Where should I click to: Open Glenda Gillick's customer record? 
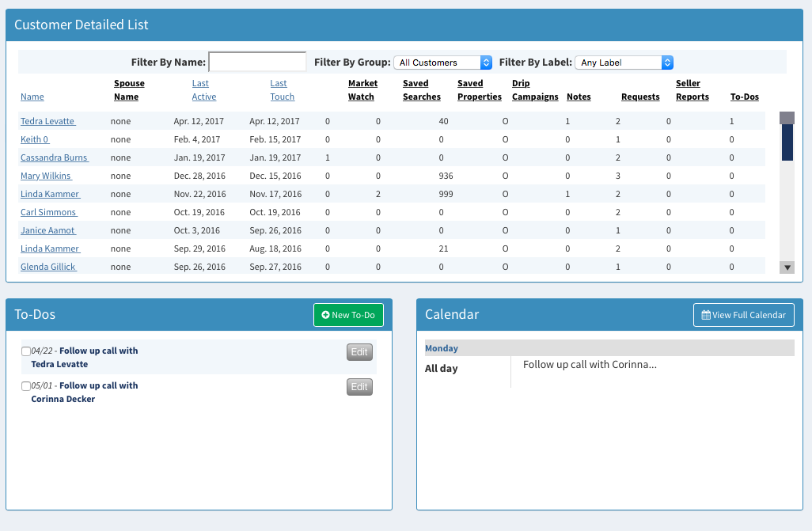tap(48, 267)
